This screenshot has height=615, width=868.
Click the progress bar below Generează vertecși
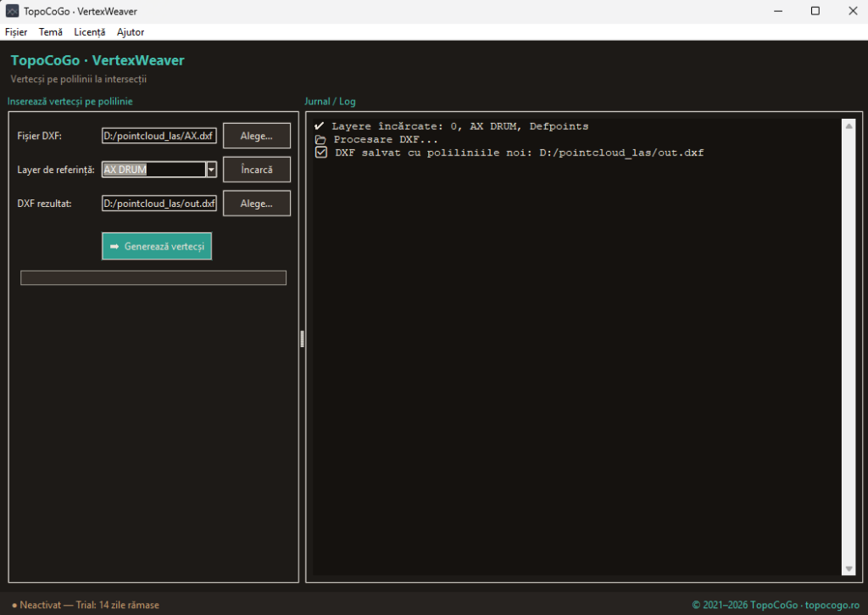(153, 277)
